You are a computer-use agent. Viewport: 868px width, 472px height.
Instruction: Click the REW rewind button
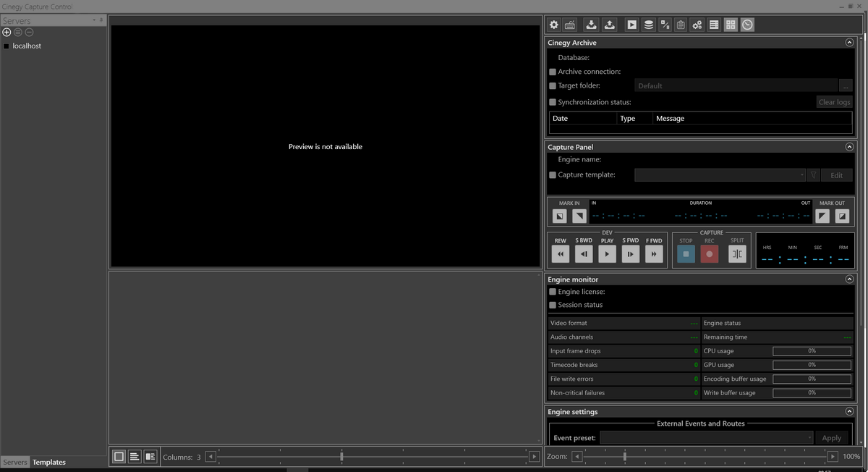pos(561,254)
